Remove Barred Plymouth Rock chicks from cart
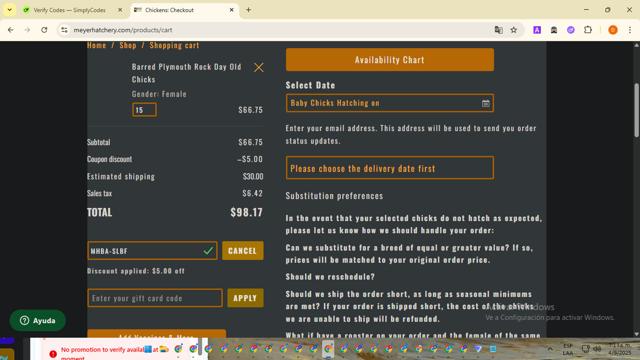The height and width of the screenshot is (360, 640). click(x=258, y=67)
